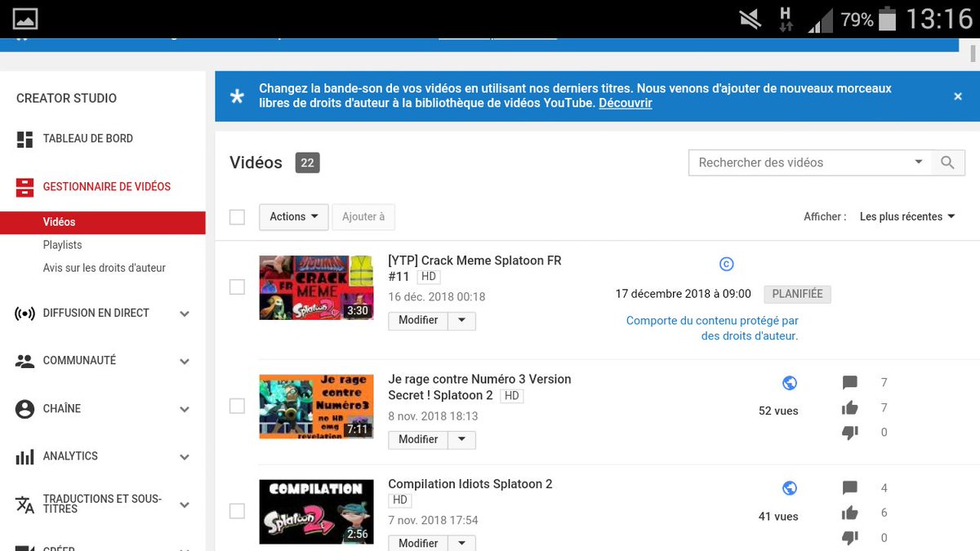Click the Diffusion en direct broadcast icon
Image resolution: width=980 pixels, height=551 pixels.
click(24, 313)
